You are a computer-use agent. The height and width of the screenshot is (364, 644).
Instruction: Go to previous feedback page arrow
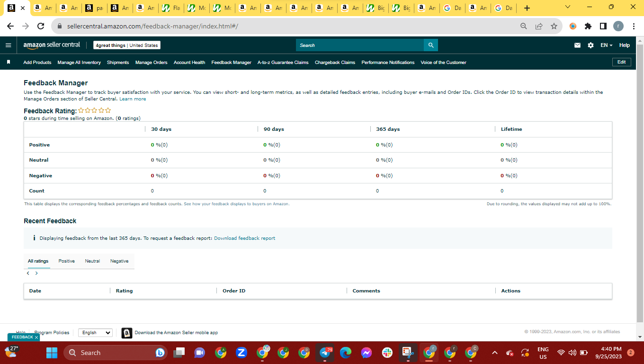pos(28,273)
